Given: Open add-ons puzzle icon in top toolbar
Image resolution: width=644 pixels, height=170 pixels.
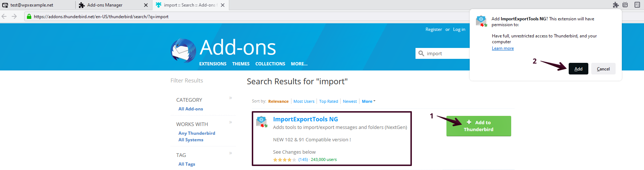Looking at the screenshot, I should [616, 5].
